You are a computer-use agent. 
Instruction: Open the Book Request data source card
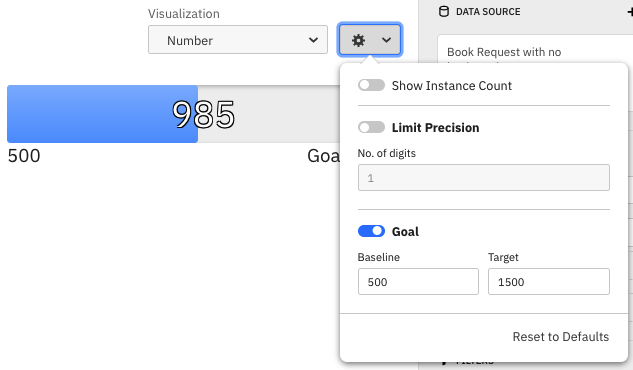(535, 52)
